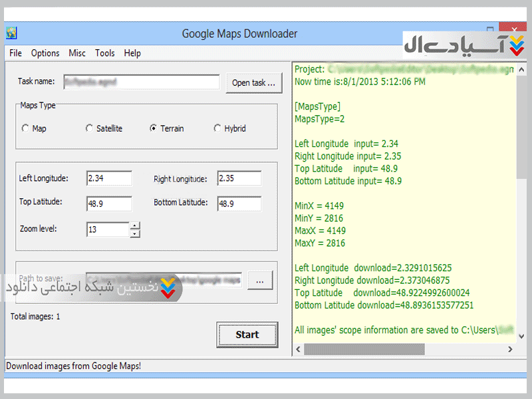Select the Satellite maps type
Image resolution: width=532 pixels, height=399 pixels.
[90, 128]
